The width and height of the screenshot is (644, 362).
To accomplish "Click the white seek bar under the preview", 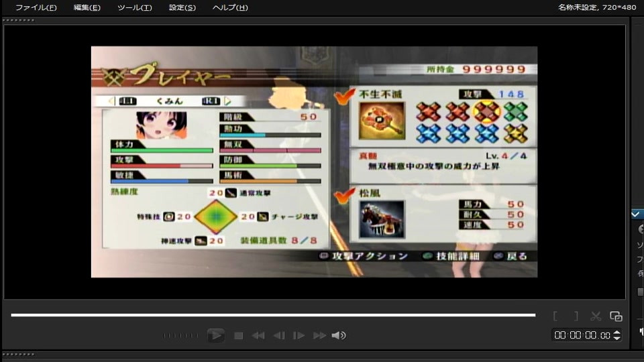I will pyautogui.click(x=273, y=315).
